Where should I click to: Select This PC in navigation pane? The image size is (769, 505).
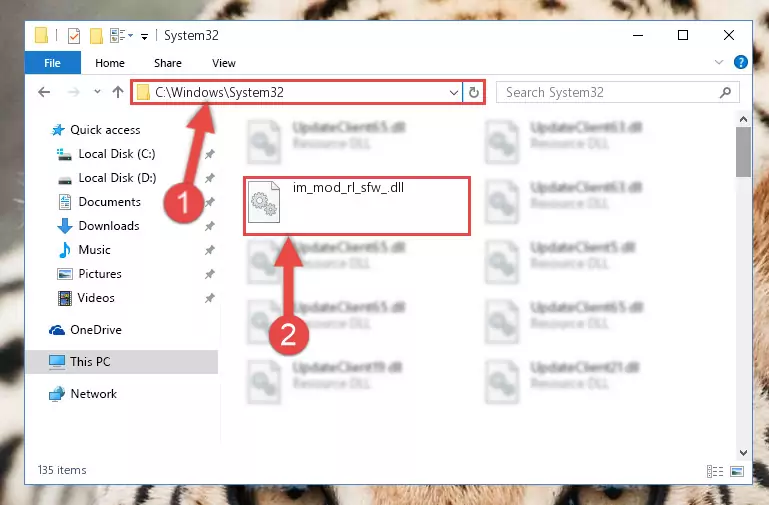122,362
